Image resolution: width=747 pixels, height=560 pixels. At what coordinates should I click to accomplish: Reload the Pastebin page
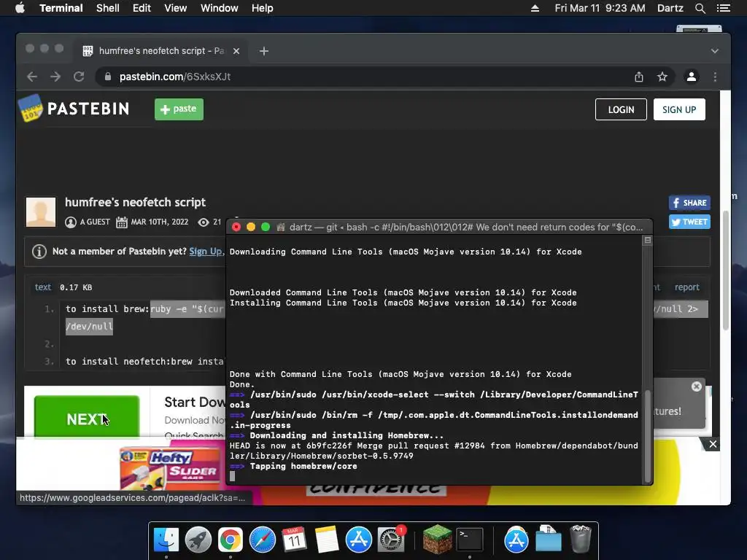click(79, 77)
